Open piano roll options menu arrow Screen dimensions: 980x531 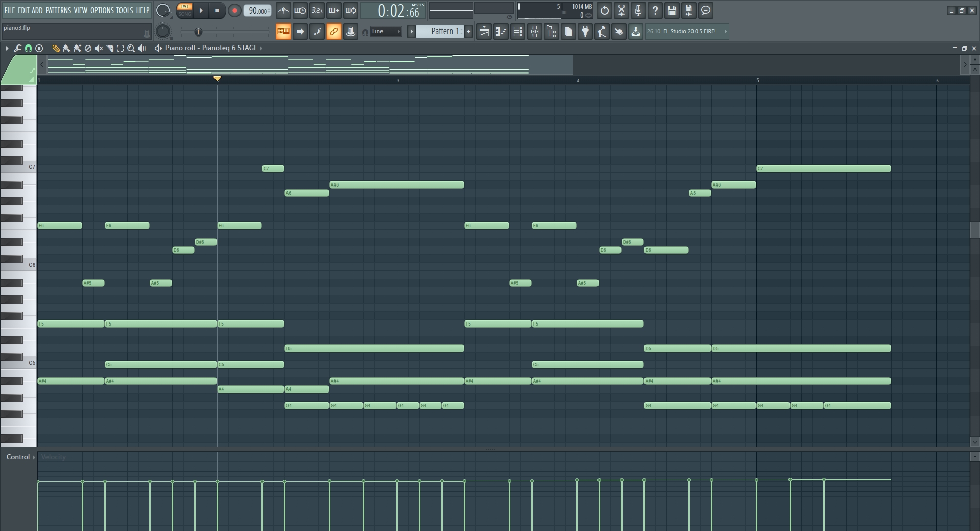[x=7, y=48]
